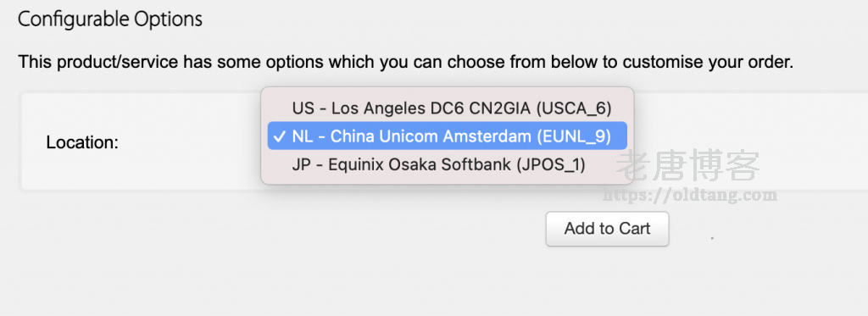Viewport: 868px width, 316px height.
Task: Open the oldtang.com watermark URL
Action: (x=690, y=194)
